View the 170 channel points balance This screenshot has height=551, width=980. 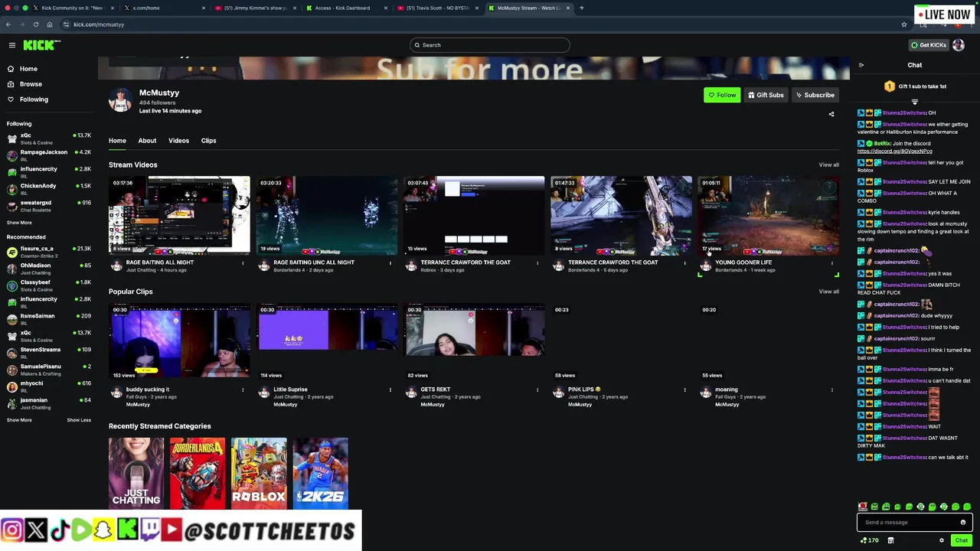869,540
